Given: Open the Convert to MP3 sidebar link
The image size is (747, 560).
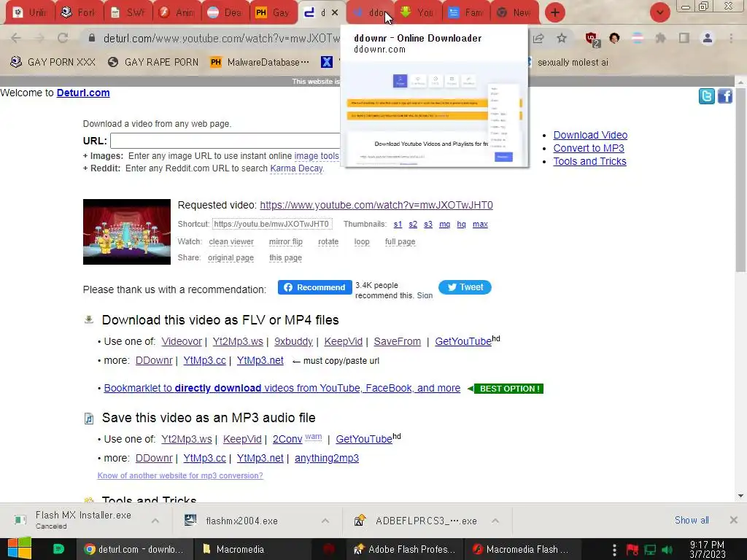Looking at the screenshot, I should point(589,148).
